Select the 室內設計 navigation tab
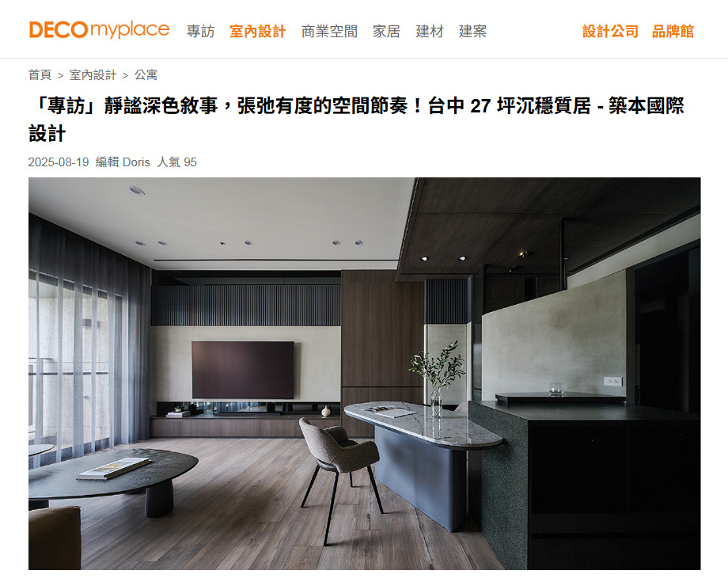Viewport: 728px width, 582px height. click(258, 31)
